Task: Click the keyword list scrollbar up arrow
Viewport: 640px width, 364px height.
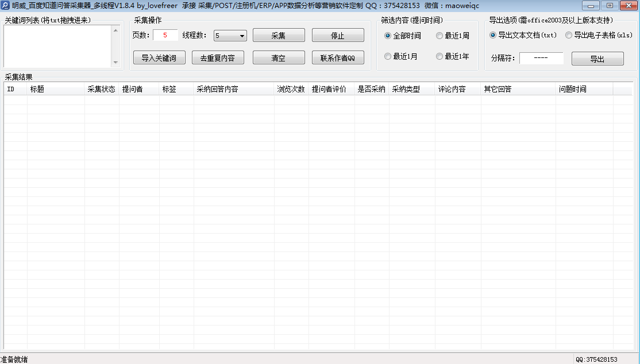Action: [115, 30]
